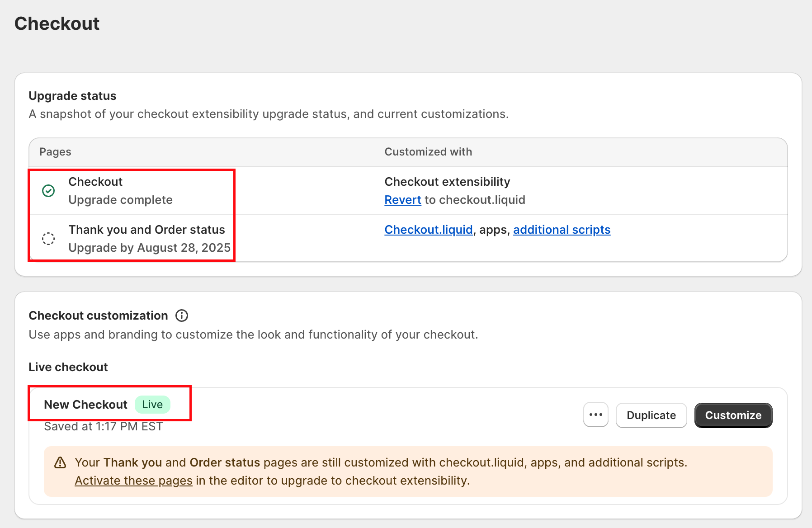Select the New Checkout title
812x528 pixels.
pyautogui.click(x=85, y=405)
